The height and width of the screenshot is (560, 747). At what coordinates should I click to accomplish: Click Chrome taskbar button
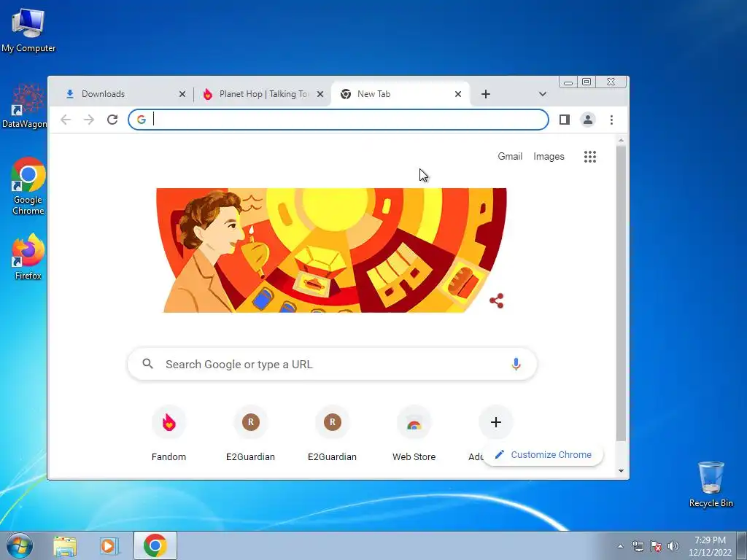[155, 545]
